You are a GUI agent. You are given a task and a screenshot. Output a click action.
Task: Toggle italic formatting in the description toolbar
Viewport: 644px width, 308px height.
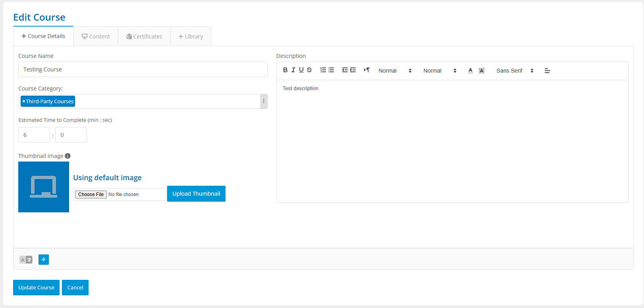[x=293, y=70]
